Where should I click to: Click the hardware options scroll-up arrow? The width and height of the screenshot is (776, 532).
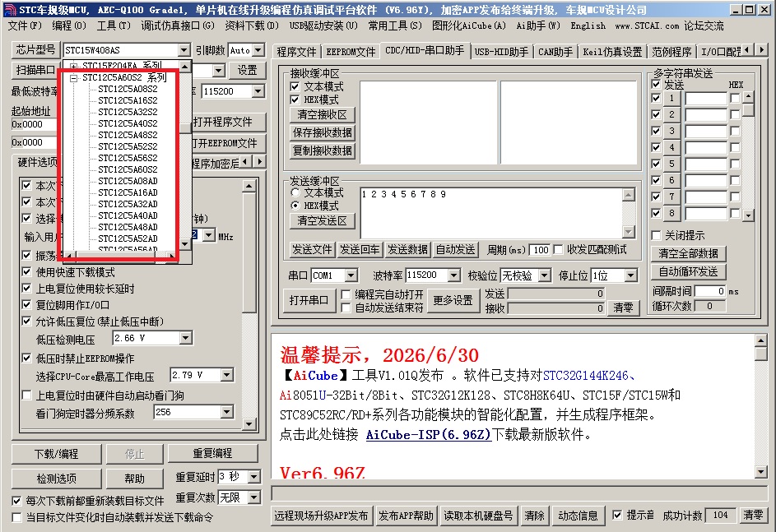[249, 186]
